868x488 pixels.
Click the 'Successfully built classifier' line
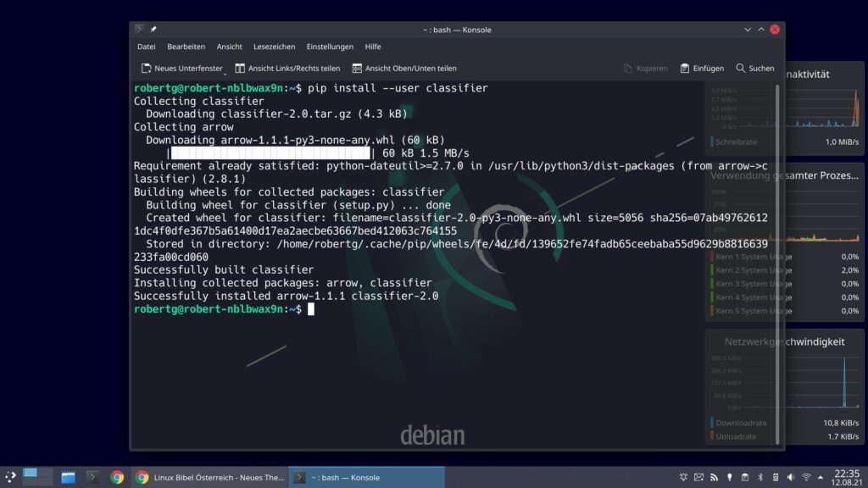[x=224, y=270]
